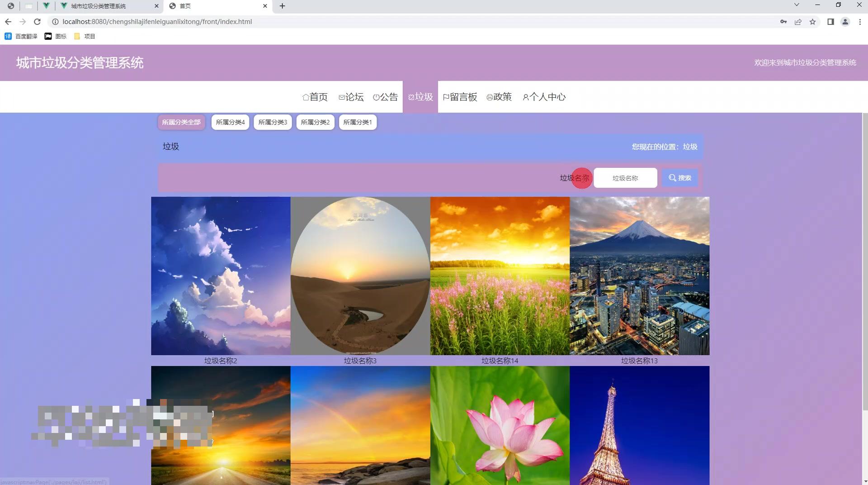Enable the 所属分类全部 filter
The height and width of the screenshot is (485, 868).
(181, 122)
